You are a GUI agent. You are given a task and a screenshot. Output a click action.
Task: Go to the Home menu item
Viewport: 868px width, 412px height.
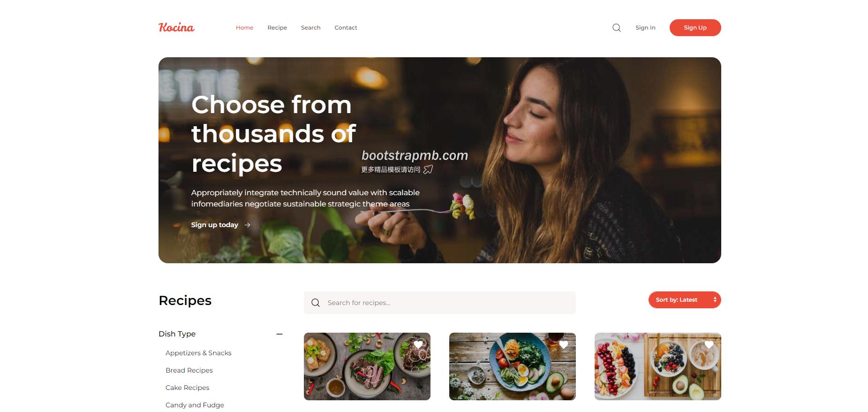pos(244,28)
